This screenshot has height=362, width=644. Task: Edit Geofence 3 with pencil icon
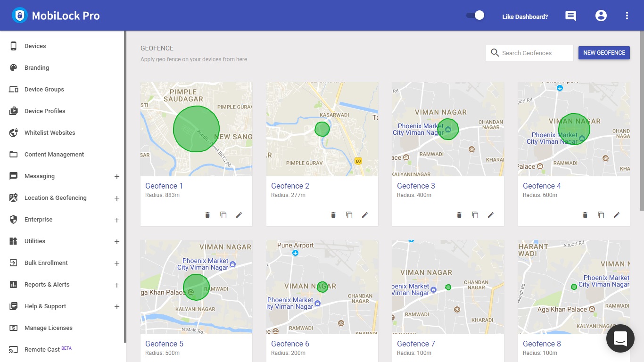pos(491,215)
